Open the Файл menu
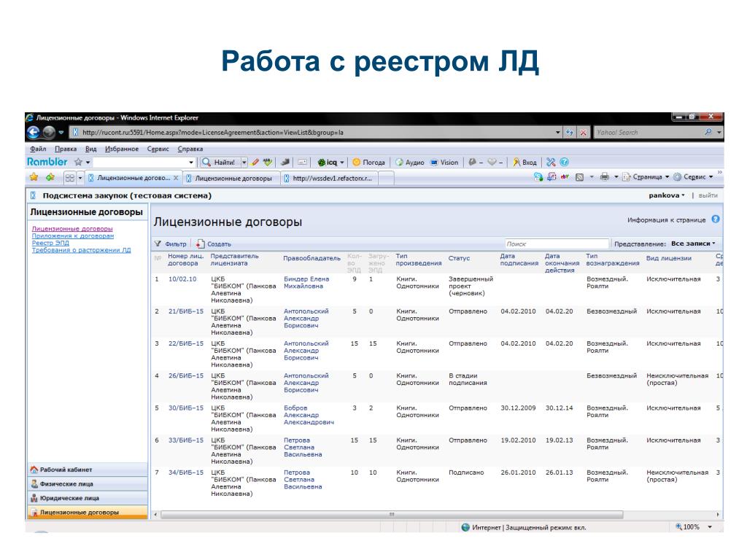Screen dimensions: 747x560 38,149
